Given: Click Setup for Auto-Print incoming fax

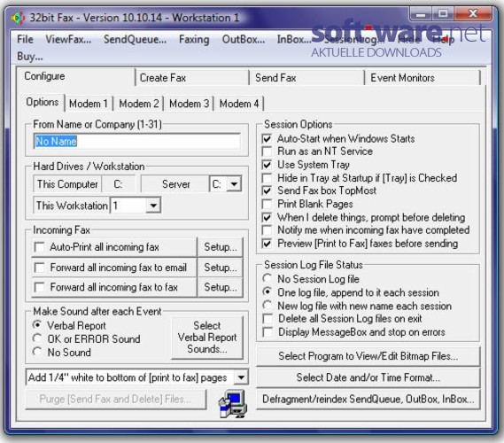Looking at the screenshot, I should 221,247.
